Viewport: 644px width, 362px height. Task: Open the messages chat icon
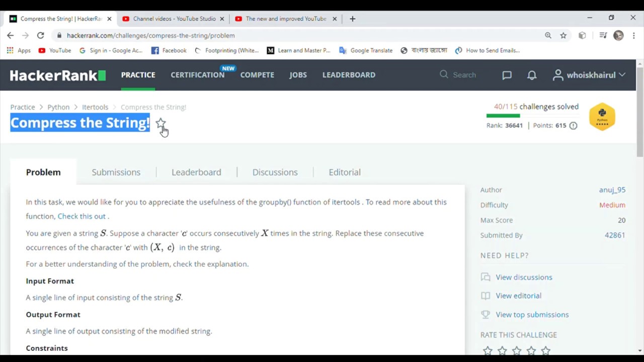click(507, 75)
